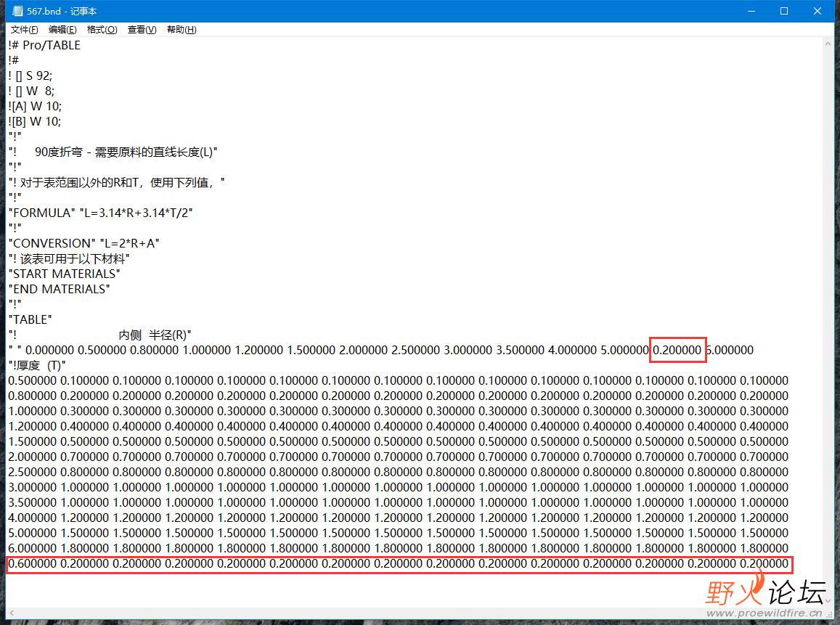Click the line '! [] S 92;'

(x=30, y=76)
